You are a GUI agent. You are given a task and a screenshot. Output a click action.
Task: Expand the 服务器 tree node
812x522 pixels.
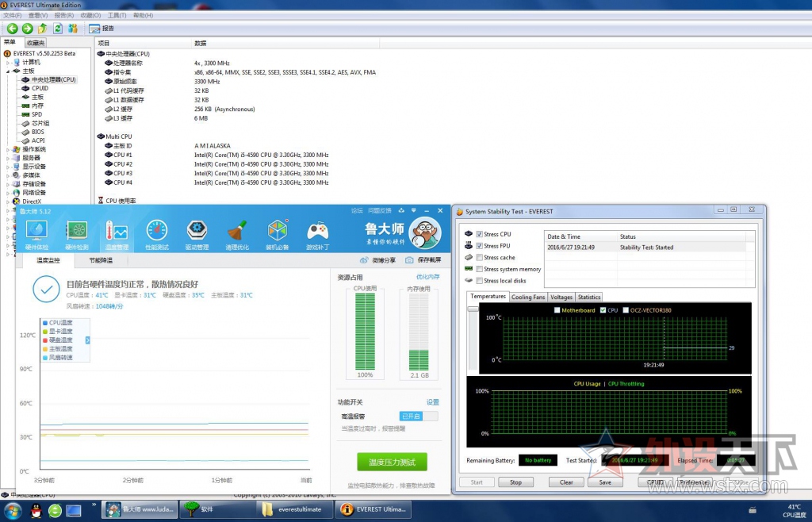click(x=8, y=158)
